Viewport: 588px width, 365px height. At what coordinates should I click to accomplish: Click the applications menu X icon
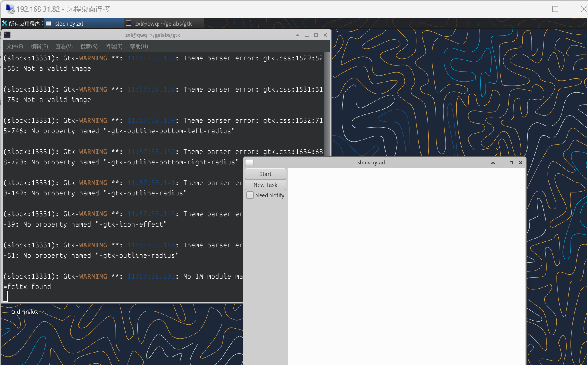[5, 24]
